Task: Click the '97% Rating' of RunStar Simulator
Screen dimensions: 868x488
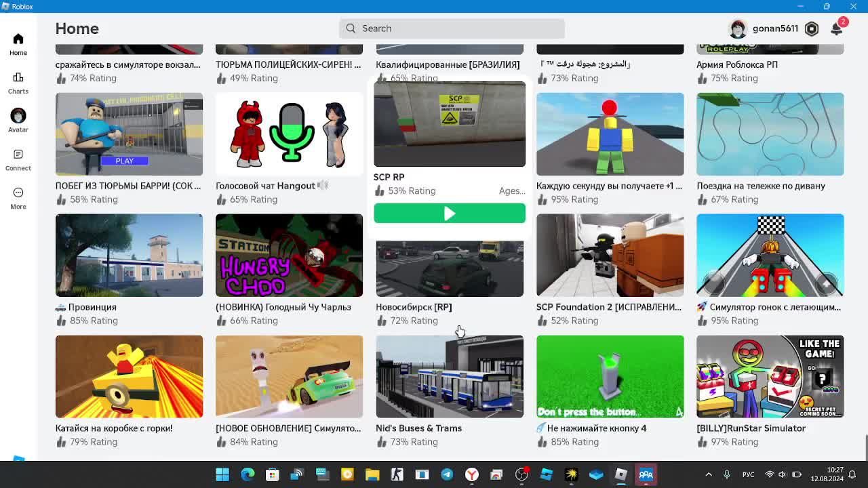Action: point(734,442)
